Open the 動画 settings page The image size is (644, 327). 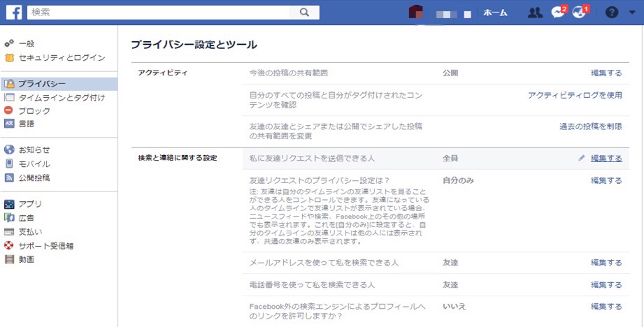point(27,259)
